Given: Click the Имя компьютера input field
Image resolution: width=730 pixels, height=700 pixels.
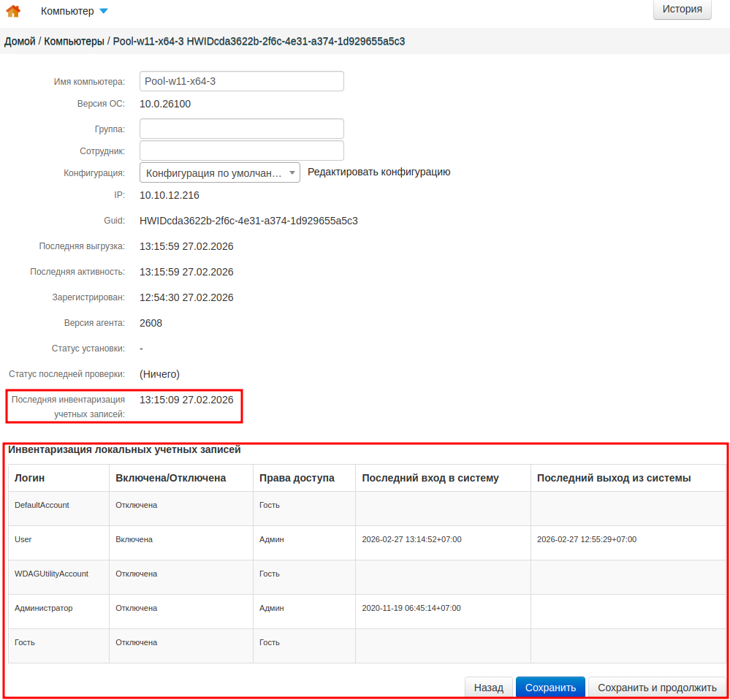Looking at the screenshot, I should [x=241, y=81].
